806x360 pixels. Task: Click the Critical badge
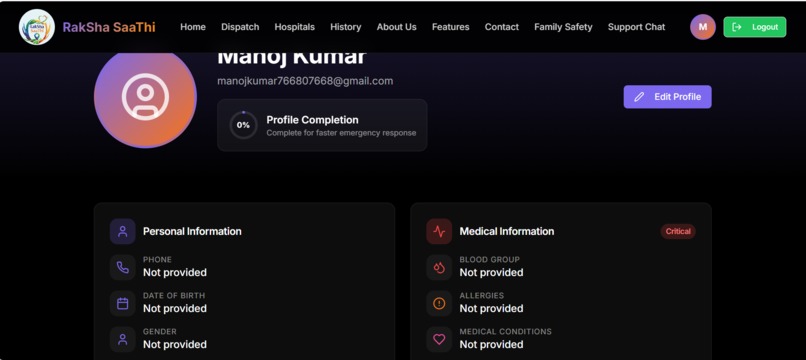click(678, 231)
